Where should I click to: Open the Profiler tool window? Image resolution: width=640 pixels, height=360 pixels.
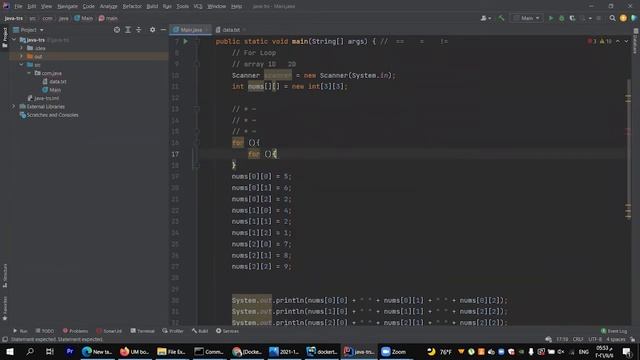[173, 331]
